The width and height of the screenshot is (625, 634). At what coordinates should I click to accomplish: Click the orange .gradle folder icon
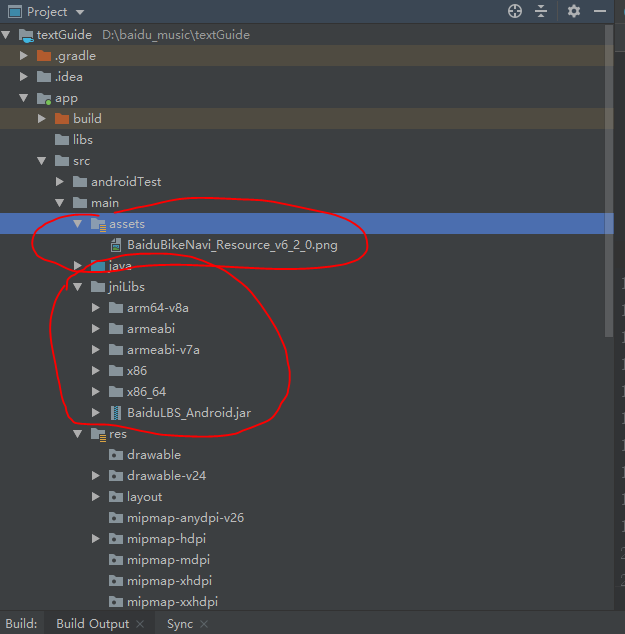[44, 56]
